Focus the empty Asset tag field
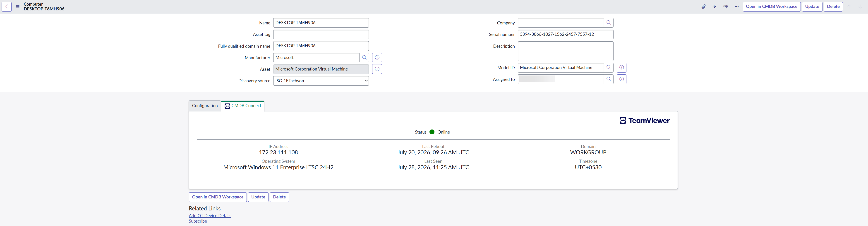 321,34
